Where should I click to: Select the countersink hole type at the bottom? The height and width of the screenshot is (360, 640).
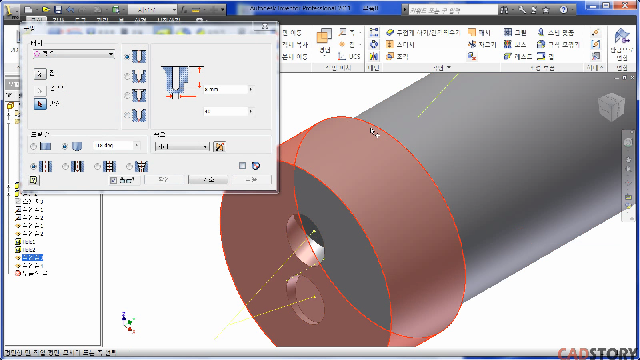click(x=127, y=116)
